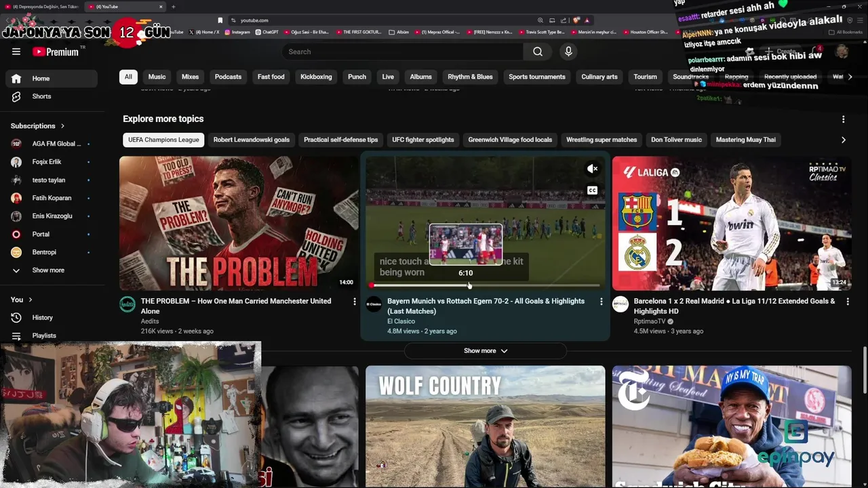Click the Bayern Munich preview progress bar
The height and width of the screenshot is (488, 868).
pos(486,285)
